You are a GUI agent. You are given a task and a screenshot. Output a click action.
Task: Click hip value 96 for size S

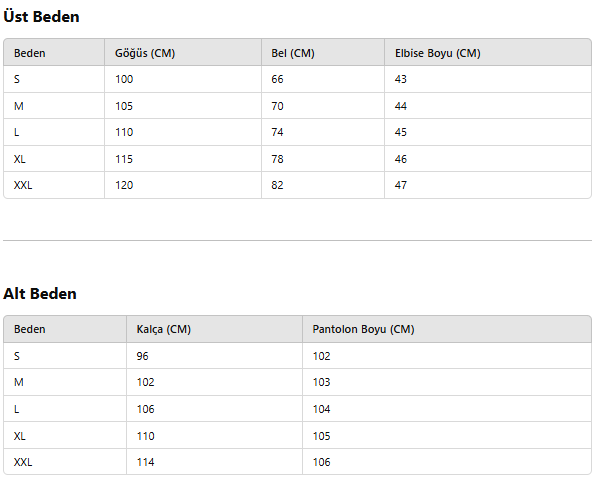pyautogui.click(x=142, y=356)
